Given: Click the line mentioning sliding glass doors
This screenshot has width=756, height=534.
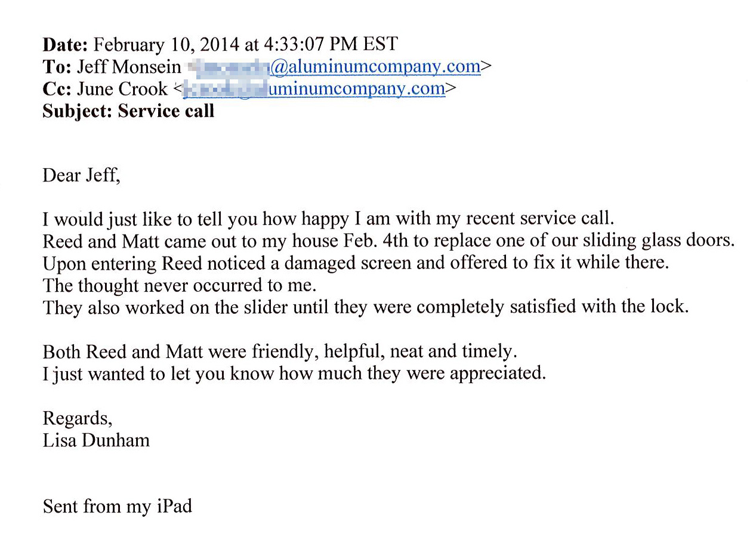Looking at the screenshot, I should tap(388, 241).
